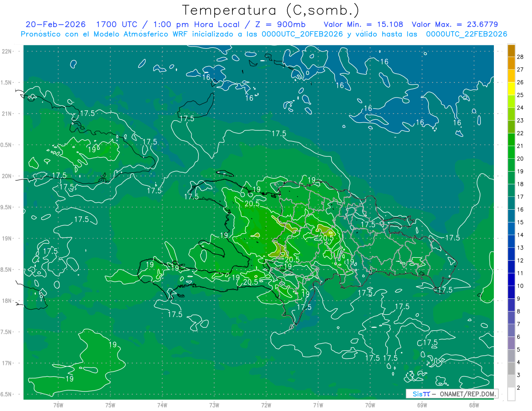Click the '71W' longitude axis label

(318, 405)
